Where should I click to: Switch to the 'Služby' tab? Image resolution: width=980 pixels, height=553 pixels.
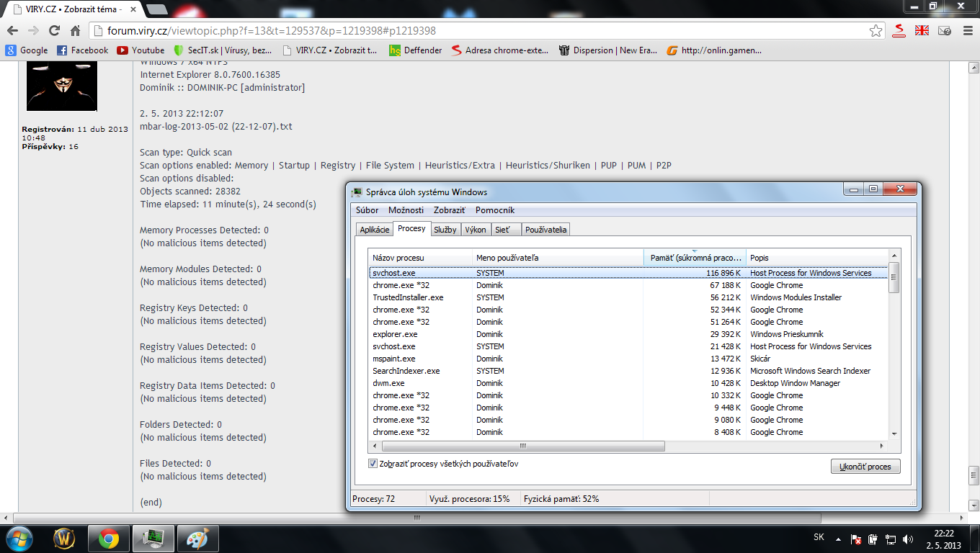[x=445, y=230]
